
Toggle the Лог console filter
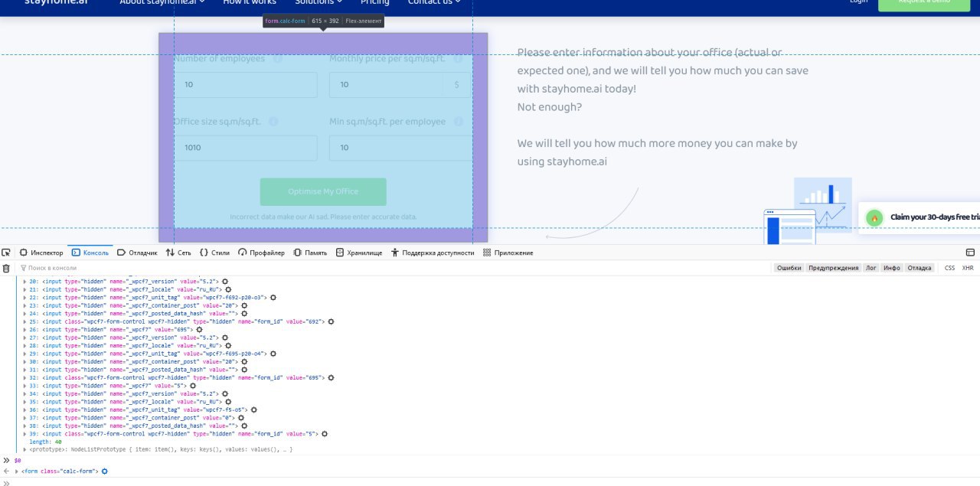(x=871, y=268)
